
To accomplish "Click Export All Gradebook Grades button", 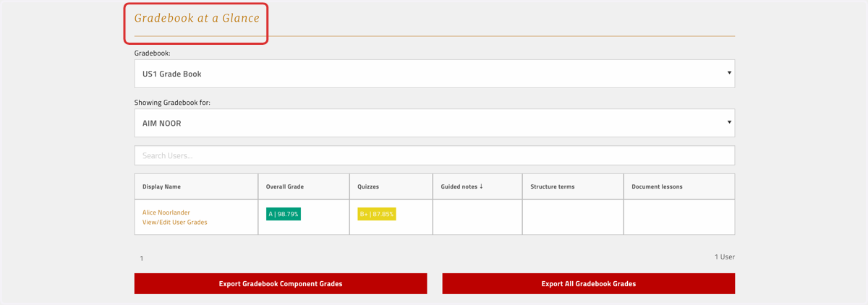I will [x=588, y=284].
